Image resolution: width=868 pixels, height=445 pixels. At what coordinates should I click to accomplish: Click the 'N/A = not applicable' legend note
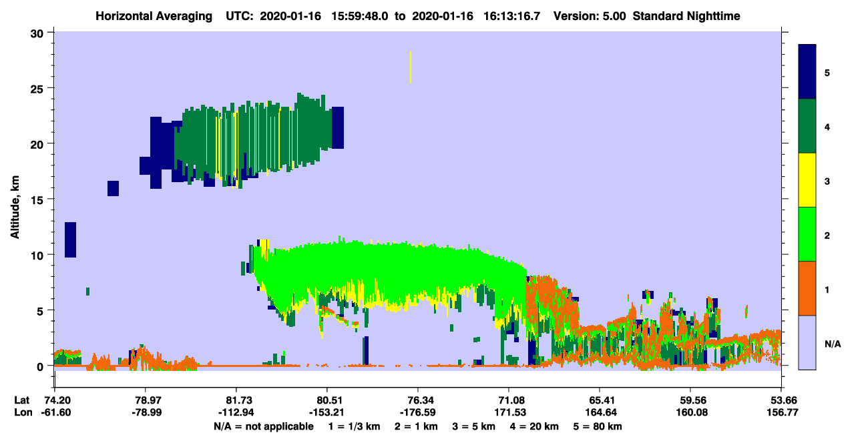(263, 426)
